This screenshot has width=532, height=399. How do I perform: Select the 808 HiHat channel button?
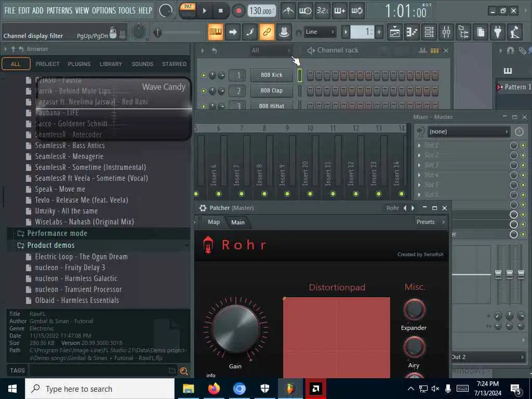[271, 105]
